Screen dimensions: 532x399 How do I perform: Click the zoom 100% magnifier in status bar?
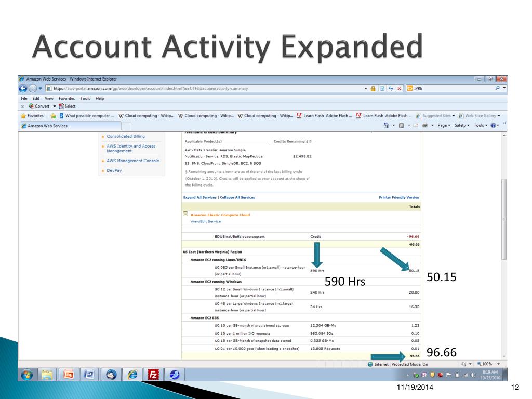(x=479, y=364)
